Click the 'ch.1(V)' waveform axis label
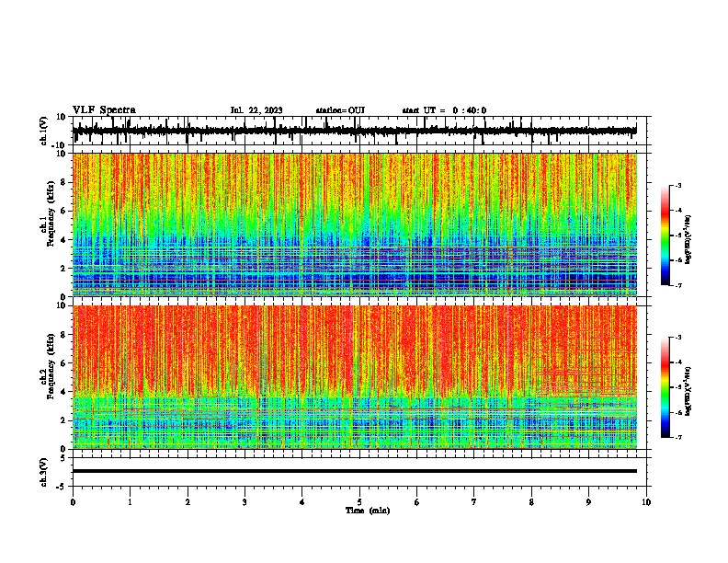 [x=44, y=131]
